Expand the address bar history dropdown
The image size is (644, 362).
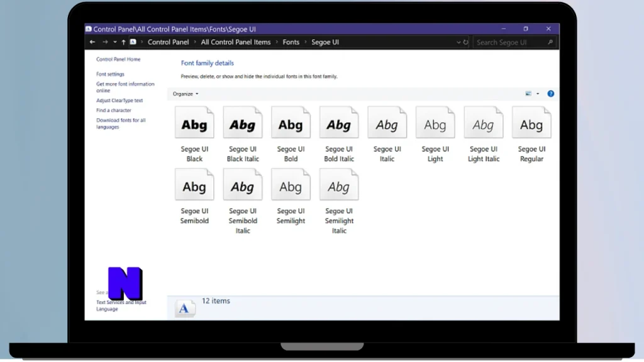pyautogui.click(x=458, y=42)
